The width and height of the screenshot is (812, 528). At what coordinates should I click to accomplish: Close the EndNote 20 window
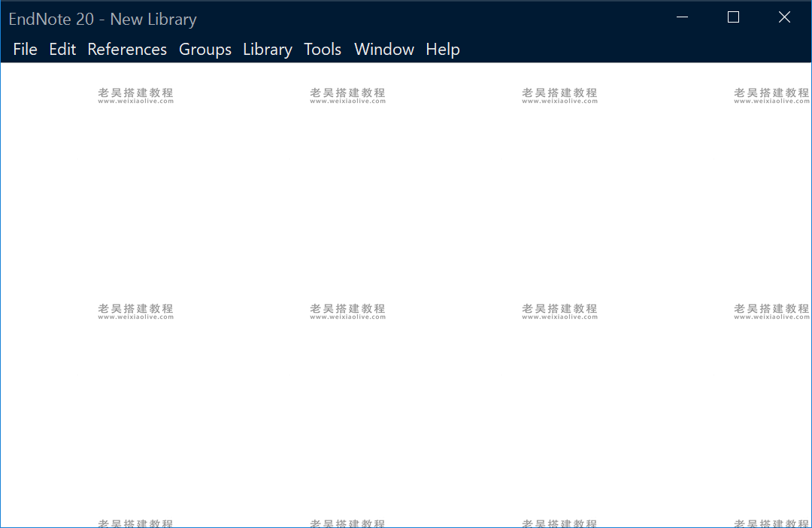point(784,18)
